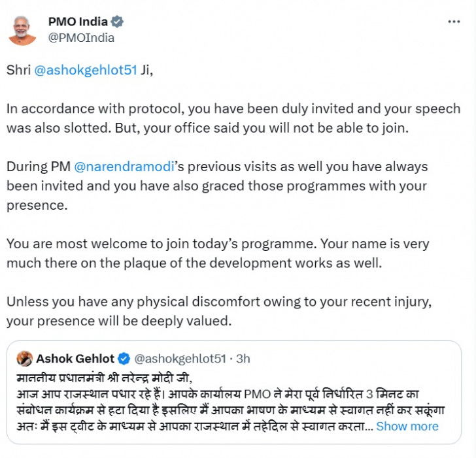Open the @PMOIndia handle link

click(81, 37)
